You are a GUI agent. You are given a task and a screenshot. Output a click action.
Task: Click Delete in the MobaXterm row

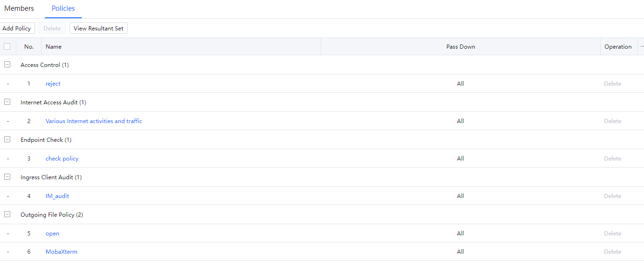tap(612, 252)
